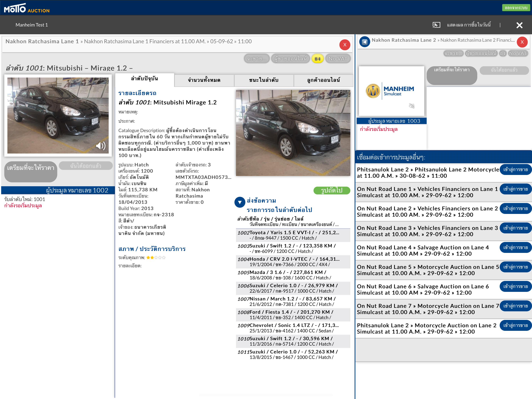Select lot 1009 Chevrolet Sonic row
The height and width of the screenshot is (399, 532).
(x=293, y=328)
